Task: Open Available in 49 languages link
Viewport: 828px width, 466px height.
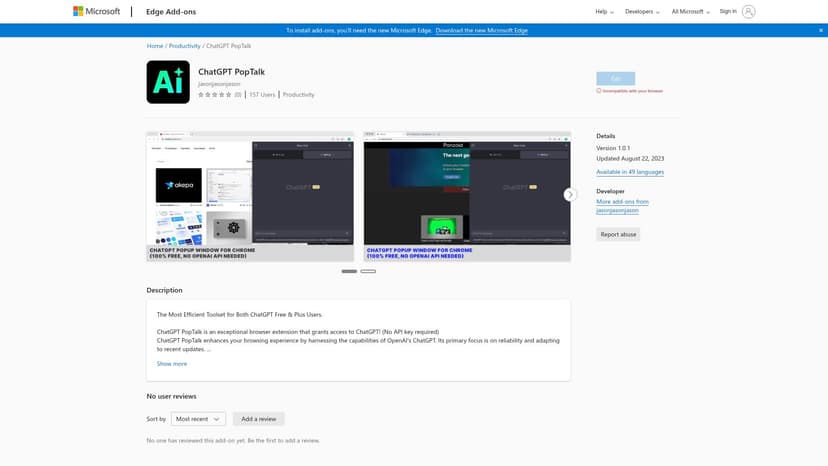Action: pyautogui.click(x=630, y=172)
